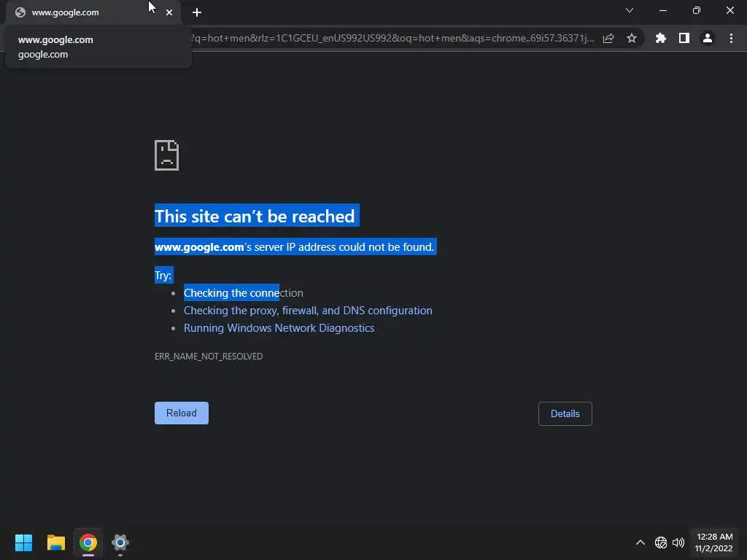Open a new tab with plus button
Image resolution: width=747 pixels, height=560 pixels.
[x=197, y=12]
